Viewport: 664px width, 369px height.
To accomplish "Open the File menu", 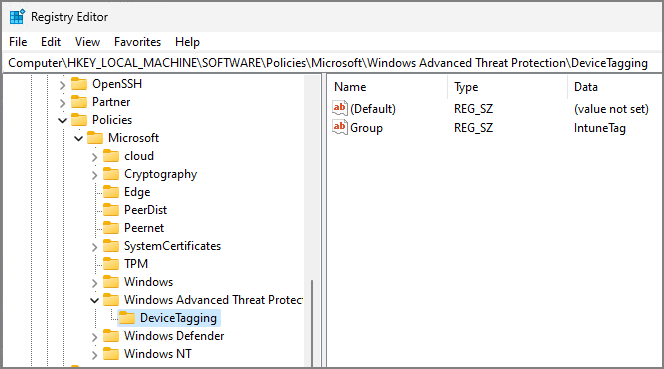I will pyautogui.click(x=18, y=42).
